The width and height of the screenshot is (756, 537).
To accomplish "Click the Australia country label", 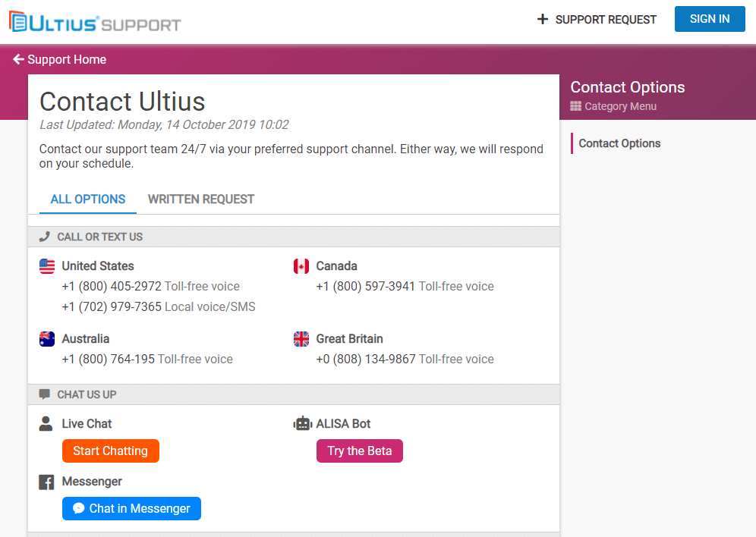I will [85, 339].
